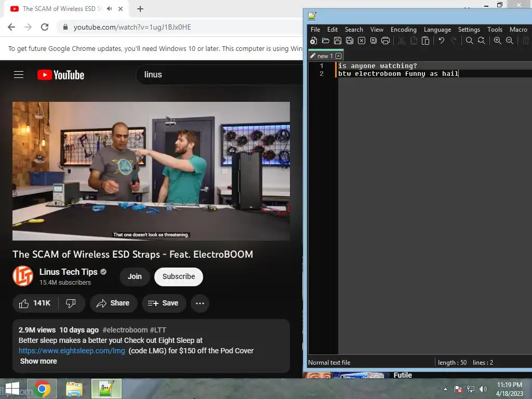Like the video with thumbs up 141K
Screen dimensions: 532x399
35,303
